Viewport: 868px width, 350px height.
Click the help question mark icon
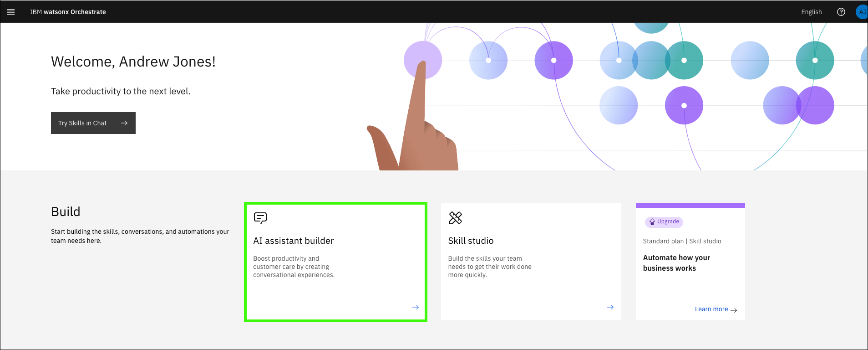click(x=841, y=12)
